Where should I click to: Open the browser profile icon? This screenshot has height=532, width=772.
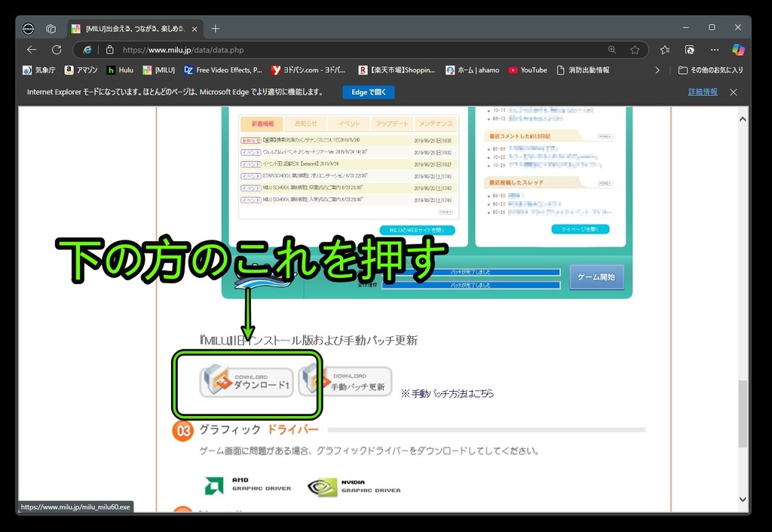click(x=28, y=29)
